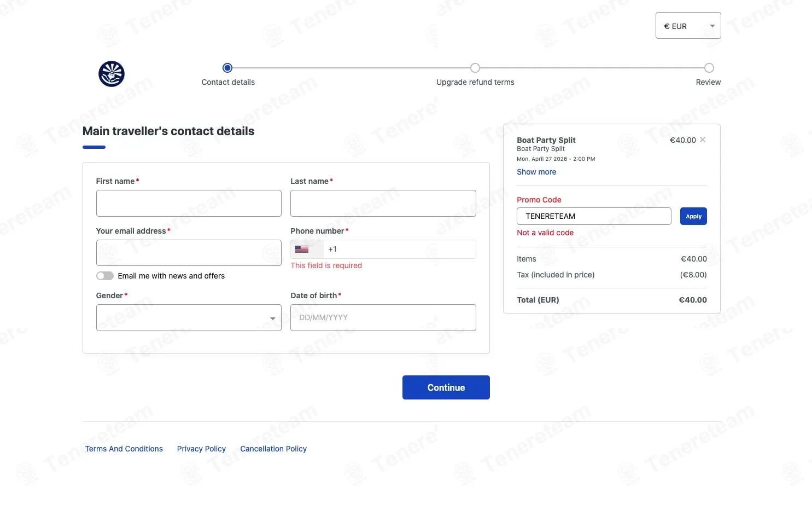
Task: Select the Upgrade refund terms step label
Action: (475, 82)
